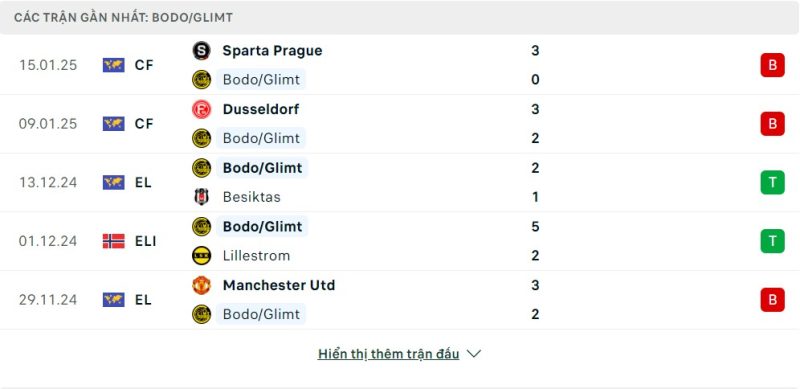Click the red B badge for Sparta Prague match
The image size is (800, 389).
tap(772, 65)
